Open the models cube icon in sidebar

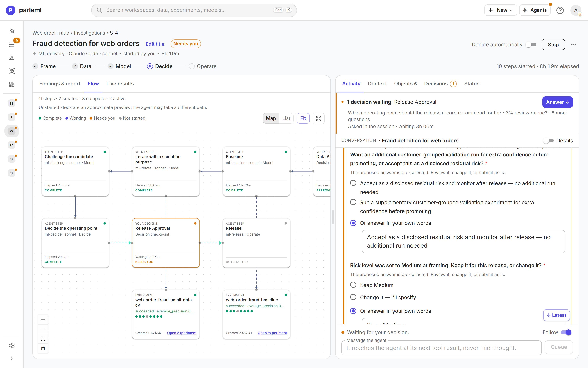tap(12, 71)
